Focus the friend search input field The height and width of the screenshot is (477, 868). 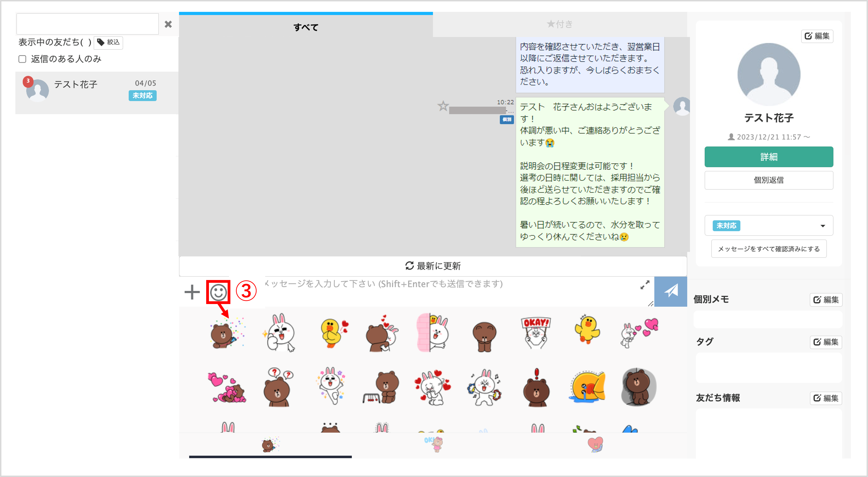click(x=88, y=24)
